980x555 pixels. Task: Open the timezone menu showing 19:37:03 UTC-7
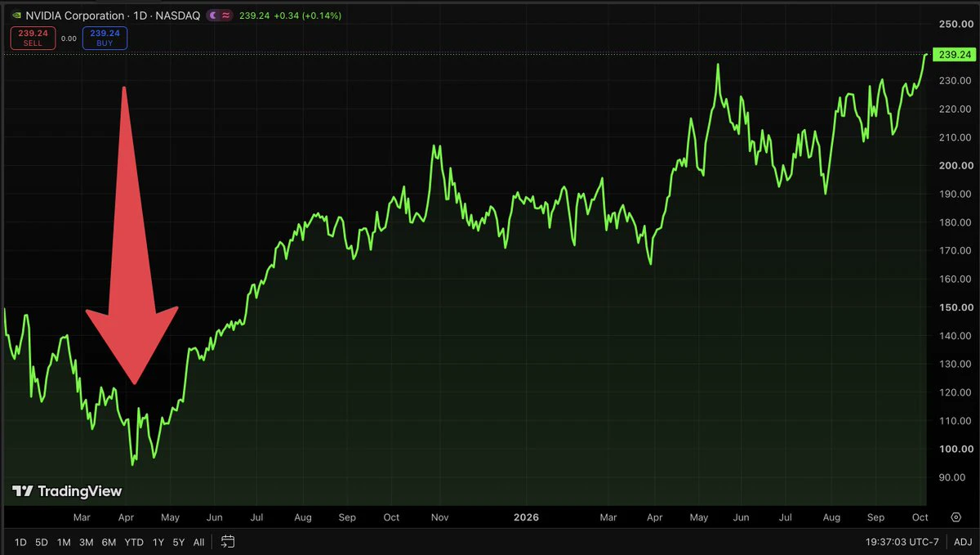(x=903, y=541)
